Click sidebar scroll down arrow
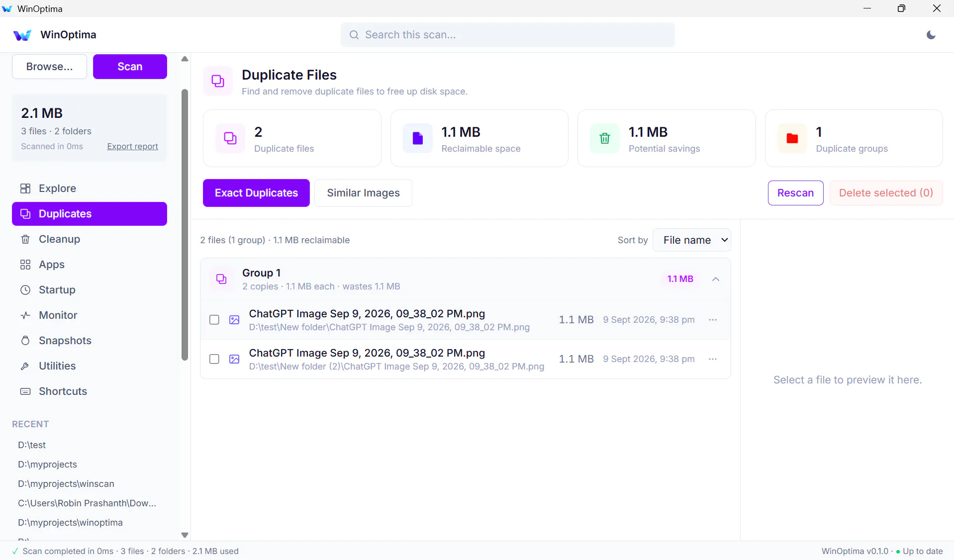This screenshot has width=954, height=560. coord(185,535)
